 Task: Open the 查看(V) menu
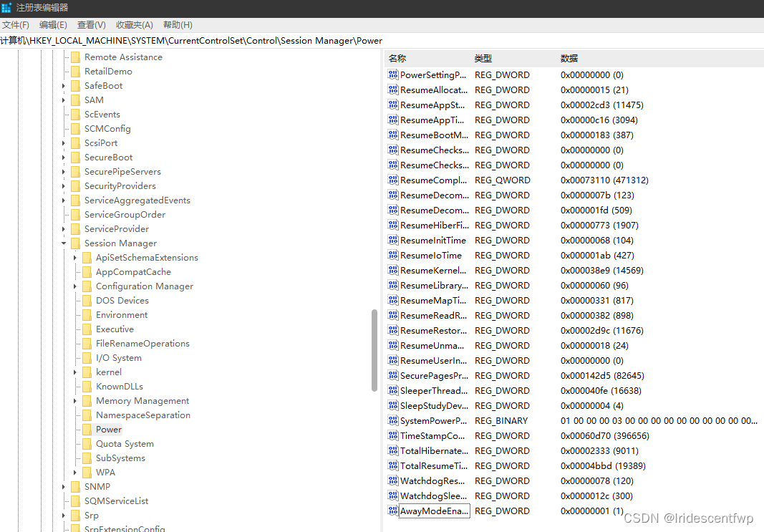(91, 25)
